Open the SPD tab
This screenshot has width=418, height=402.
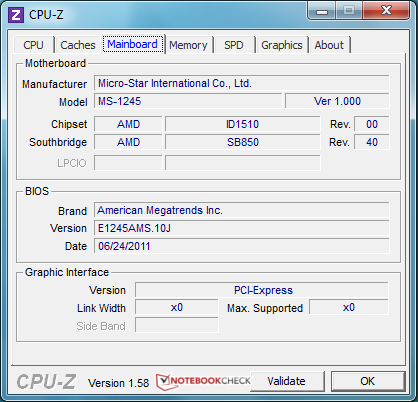(x=234, y=45)
